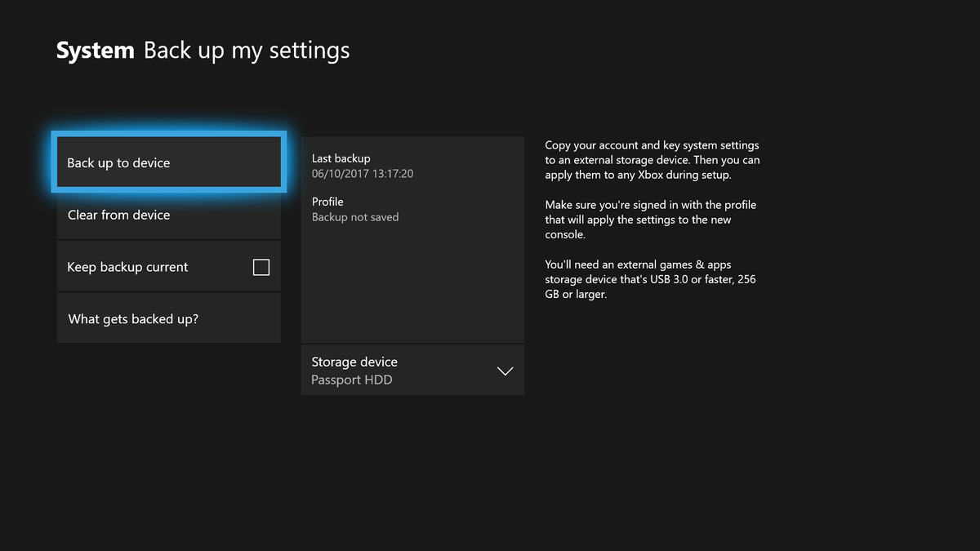Click the Backup not saved label
980x551 pixels.
[x=355, y=216]
